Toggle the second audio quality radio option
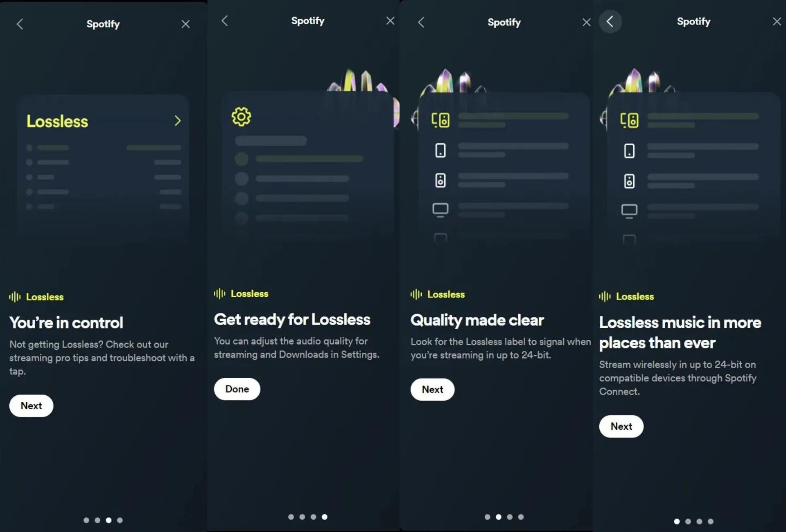The height and width of the screenshot is (532, 786). 242,179
